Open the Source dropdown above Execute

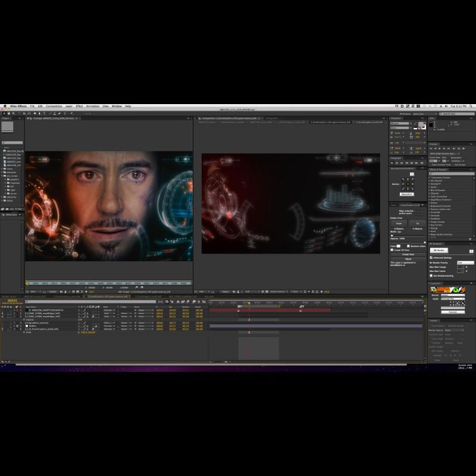point(453,295)
